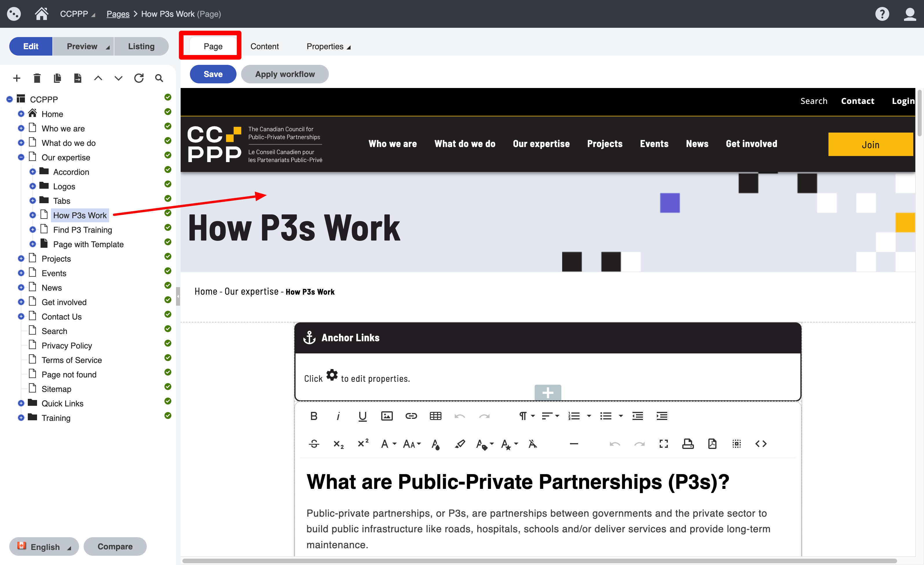Insert image using editor toolbar

pos(387,416)
